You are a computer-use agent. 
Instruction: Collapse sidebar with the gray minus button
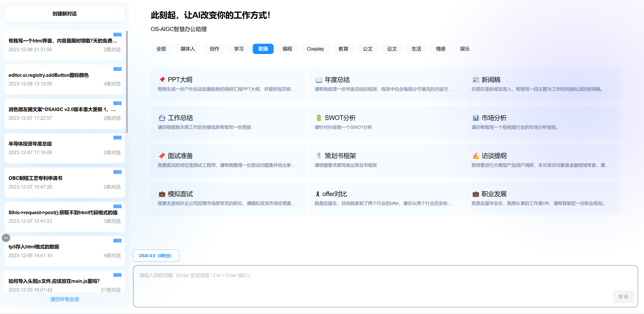click(6, 238)
